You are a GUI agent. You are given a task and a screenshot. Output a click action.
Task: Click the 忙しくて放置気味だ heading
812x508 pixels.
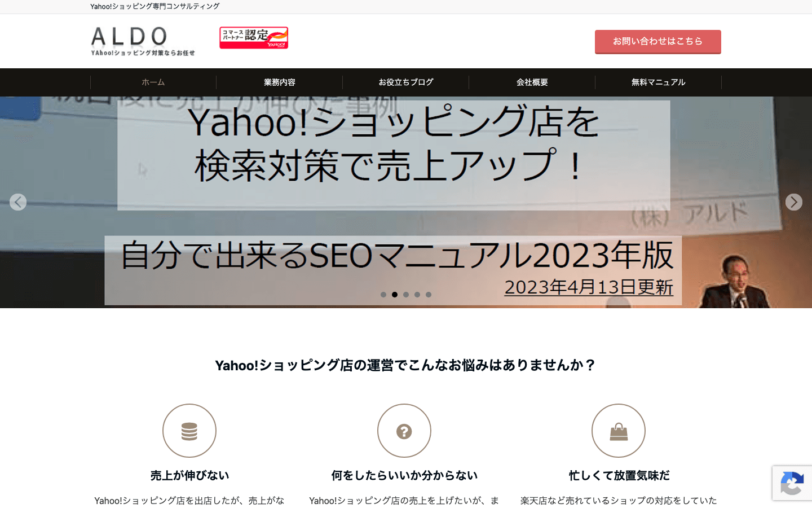tap(619, 476)
